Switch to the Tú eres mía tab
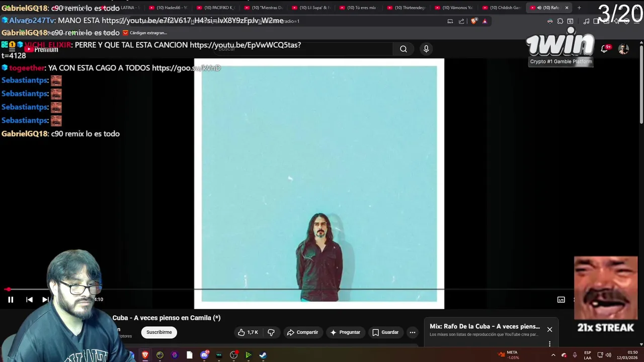 [x=358, y=8]
